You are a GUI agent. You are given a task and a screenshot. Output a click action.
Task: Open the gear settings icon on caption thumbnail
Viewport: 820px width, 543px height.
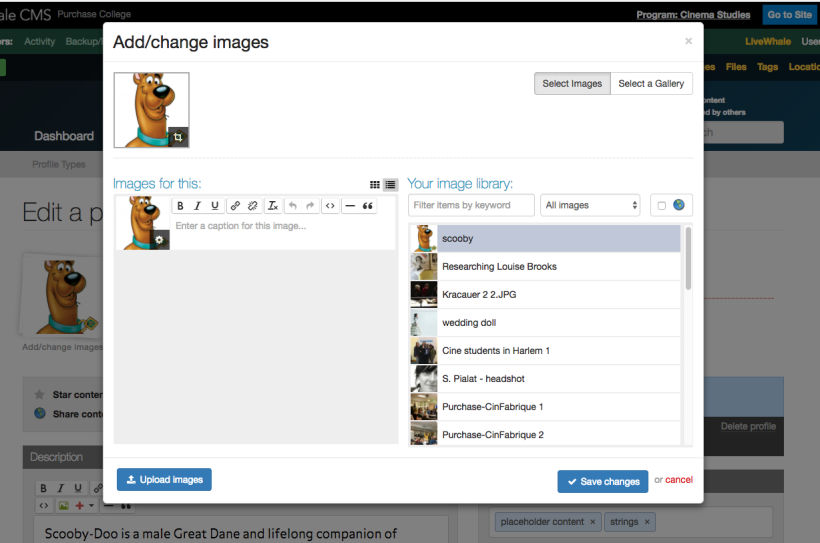[x=160, y=240]
